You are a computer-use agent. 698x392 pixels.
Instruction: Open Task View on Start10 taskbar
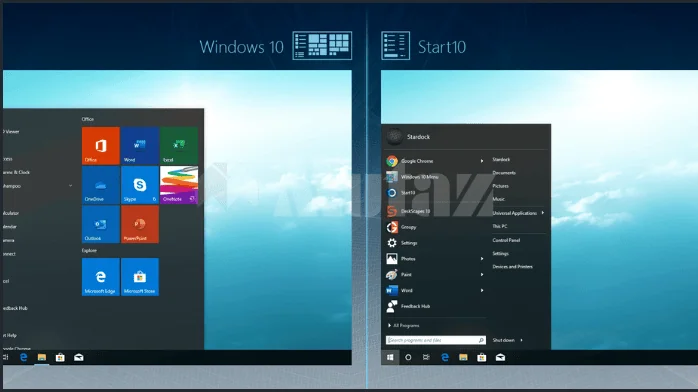click(426, 357)
